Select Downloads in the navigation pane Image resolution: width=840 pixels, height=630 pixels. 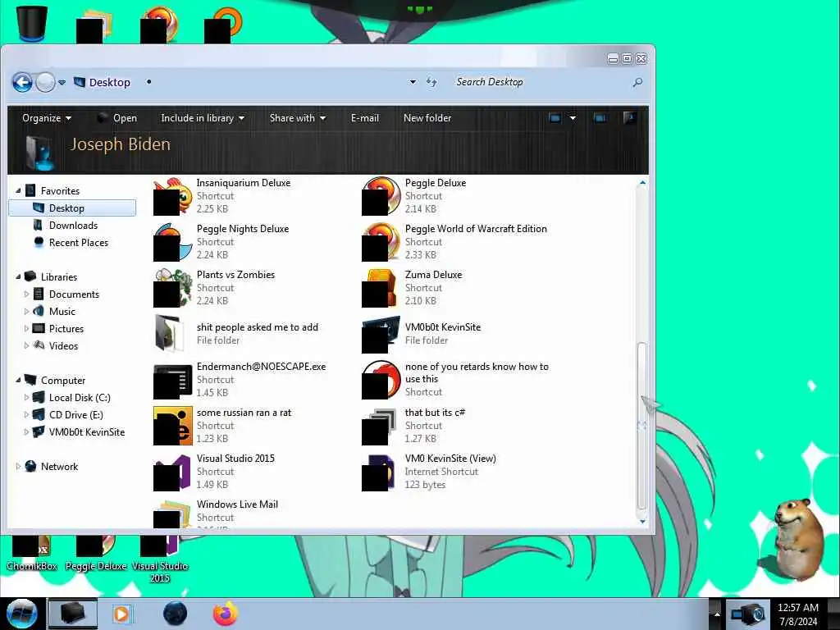(x=73, y=226)
